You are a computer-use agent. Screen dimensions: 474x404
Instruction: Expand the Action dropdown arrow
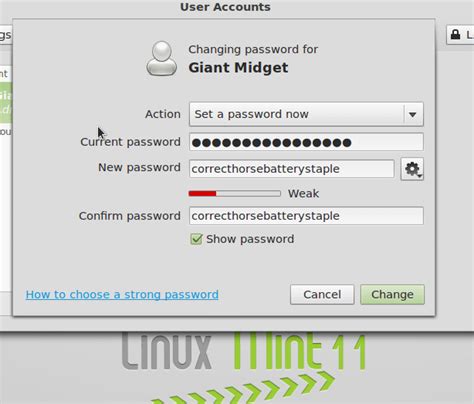point(413,114)
